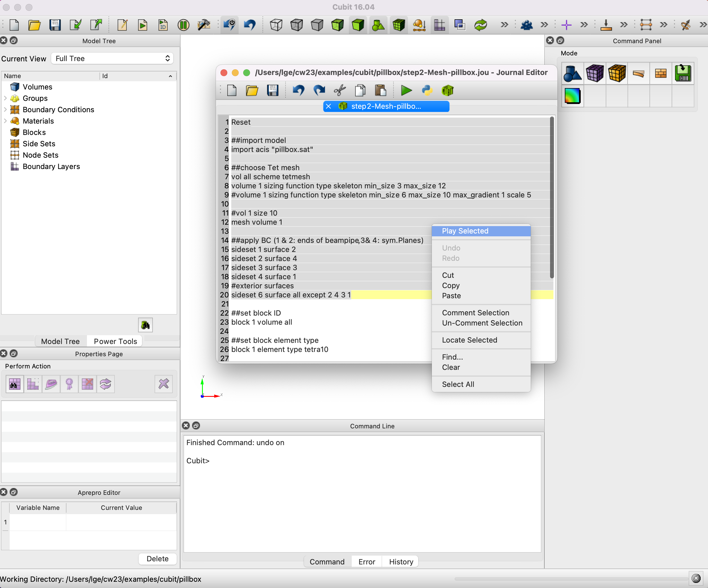Click the green Play button in Journal Editor toolbar
This screenshot has width=708, height=588.
pyautogui.click(x=406, y=90)
